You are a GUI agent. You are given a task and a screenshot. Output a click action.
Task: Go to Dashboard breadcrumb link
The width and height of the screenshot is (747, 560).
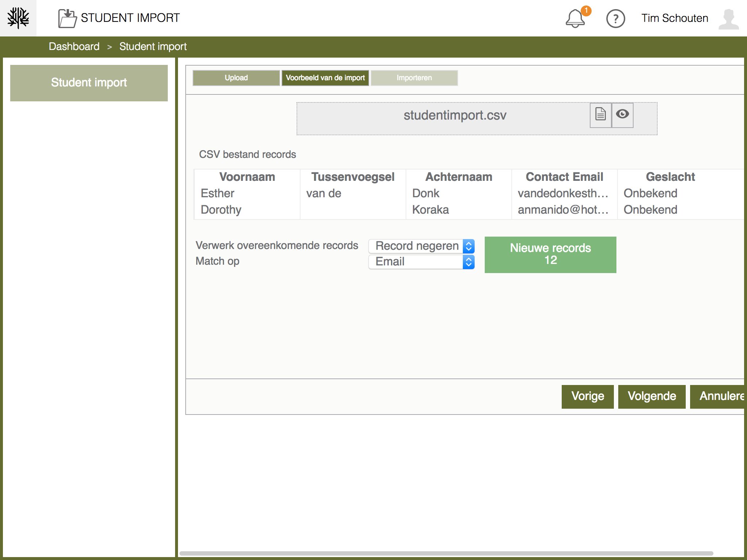coord(74,47)
